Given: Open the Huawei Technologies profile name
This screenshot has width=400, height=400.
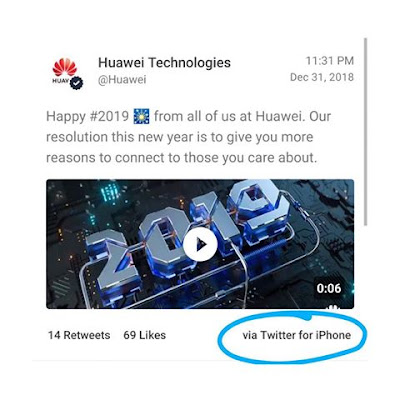Looking at the screenshot, I should tap(164, 62).
